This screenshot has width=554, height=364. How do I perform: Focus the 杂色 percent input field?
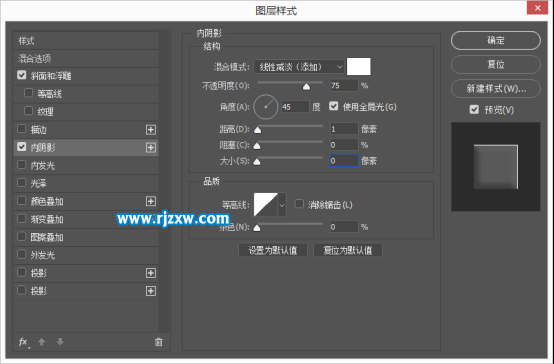[344, 227]
